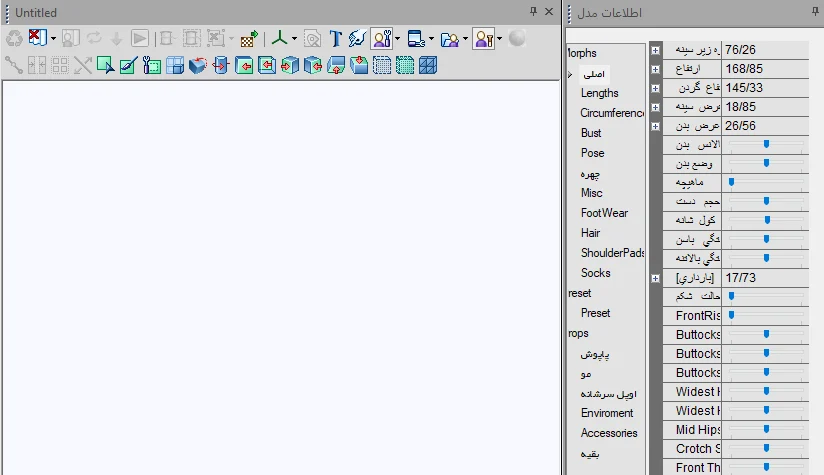The image size is (824, 475).
Task: Click the grey connected nodes line icon
Action: [x=13, y=65]
